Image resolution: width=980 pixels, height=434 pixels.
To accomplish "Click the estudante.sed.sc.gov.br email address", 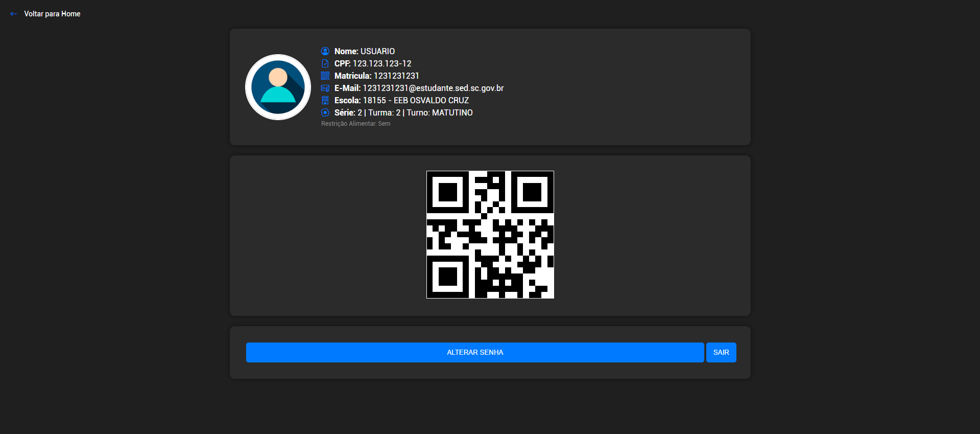I will point(433,88).
